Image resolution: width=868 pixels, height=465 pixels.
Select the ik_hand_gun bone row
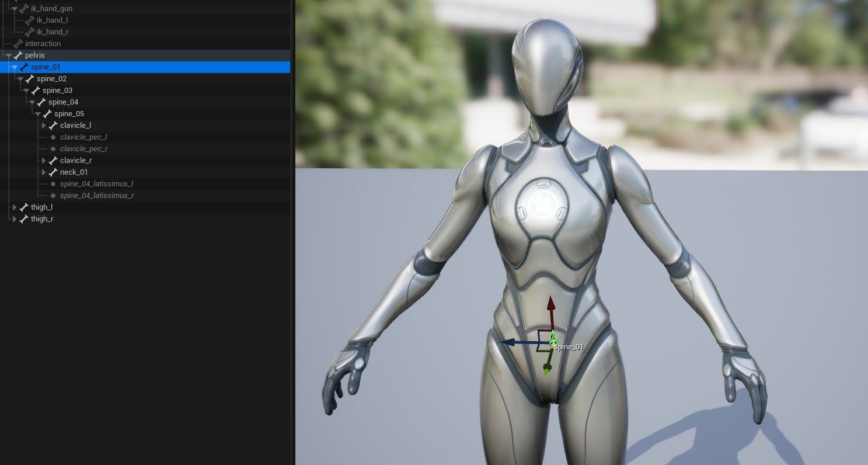[x=145, y=9]
